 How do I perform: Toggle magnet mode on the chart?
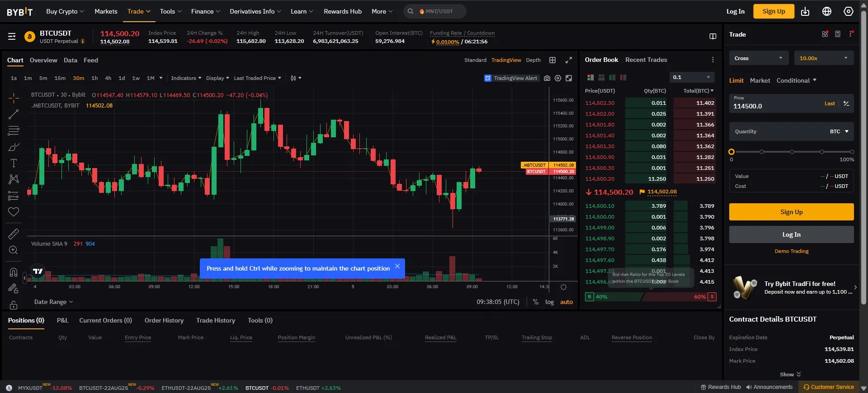(x=14, y=272)
